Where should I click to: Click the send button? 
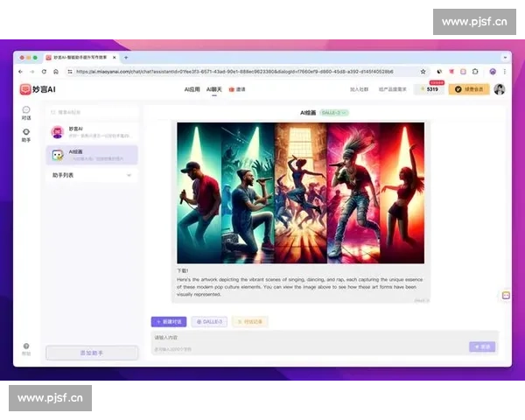click(x=482, y=346)
